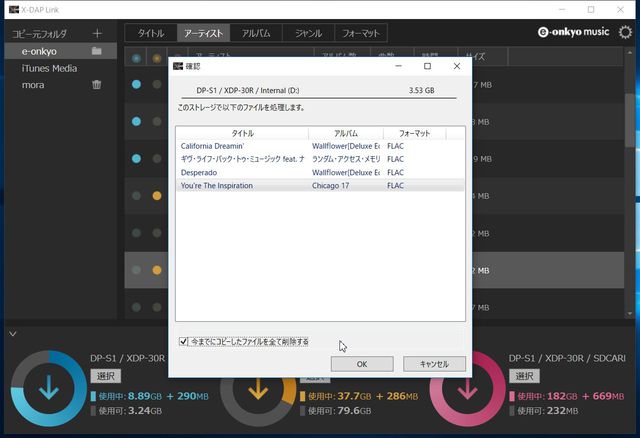
Task: Close the 確認 dialog
Action: [x=457, y=66]
